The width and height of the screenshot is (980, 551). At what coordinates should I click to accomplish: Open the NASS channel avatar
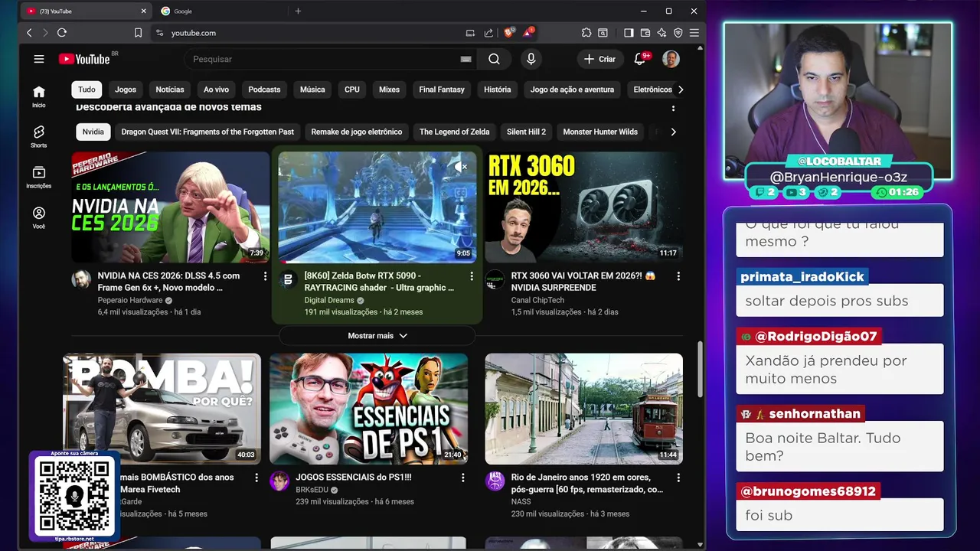(495, 481)
